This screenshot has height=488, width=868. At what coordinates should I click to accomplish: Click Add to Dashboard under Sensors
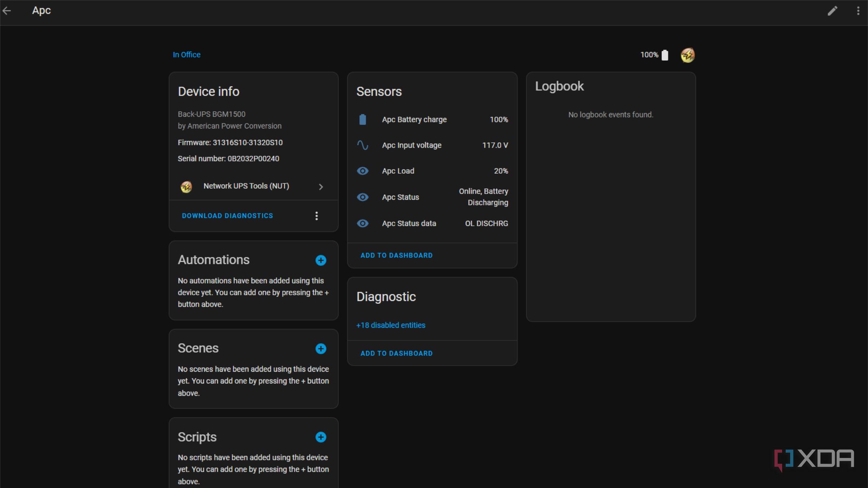pos(396,255)
